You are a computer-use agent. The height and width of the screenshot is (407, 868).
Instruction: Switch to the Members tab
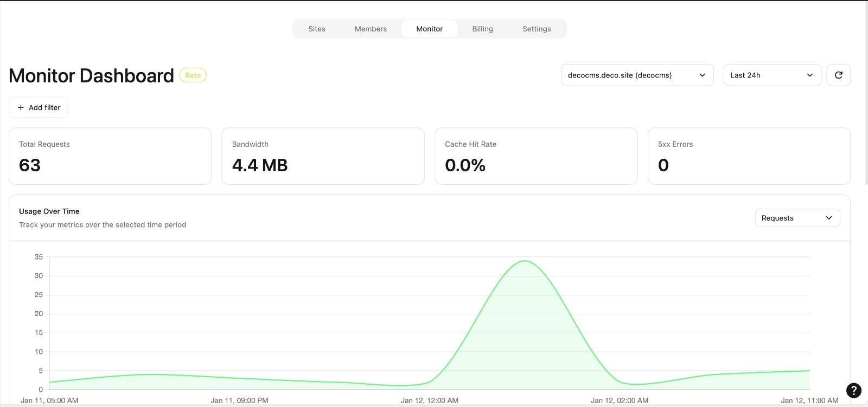[371, 29]
